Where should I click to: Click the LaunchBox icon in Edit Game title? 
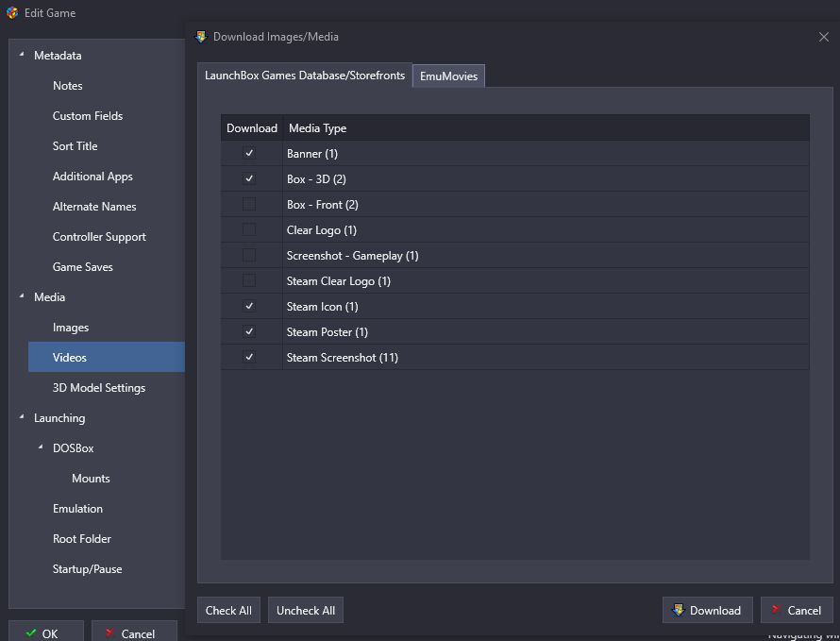click(x=12, y=13)
